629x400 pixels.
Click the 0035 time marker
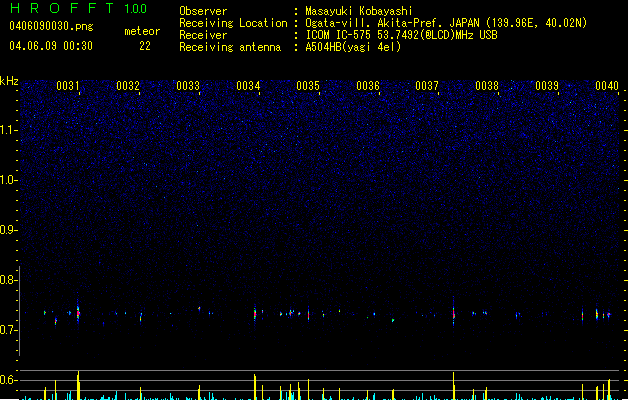tap(308, 86)
